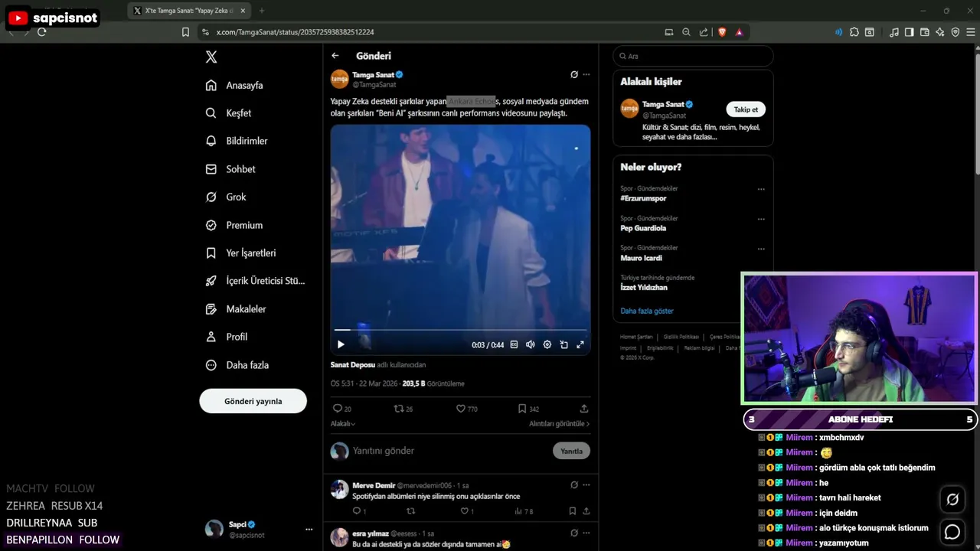
Task: Open Sanat Deposu source link
Action: coord(353,365)
